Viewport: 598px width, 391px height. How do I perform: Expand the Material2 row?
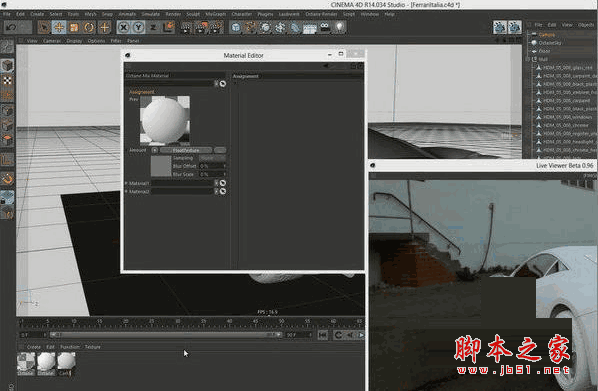[x=126, y=191]
